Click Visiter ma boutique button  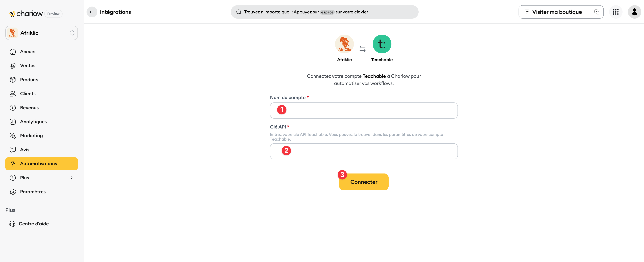coord(554,12)
